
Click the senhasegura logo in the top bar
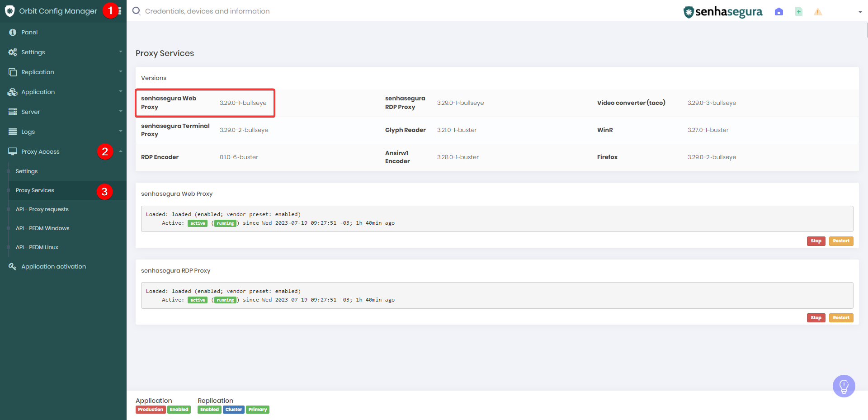click(x=722, y=12)
